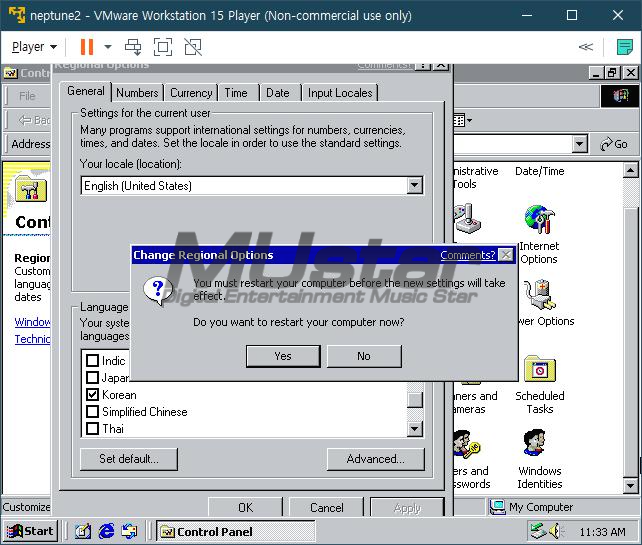This screenshot has height=545, width=642.
Task: Check the Simplified Chinese checkbox
Action: pos(93,412)
